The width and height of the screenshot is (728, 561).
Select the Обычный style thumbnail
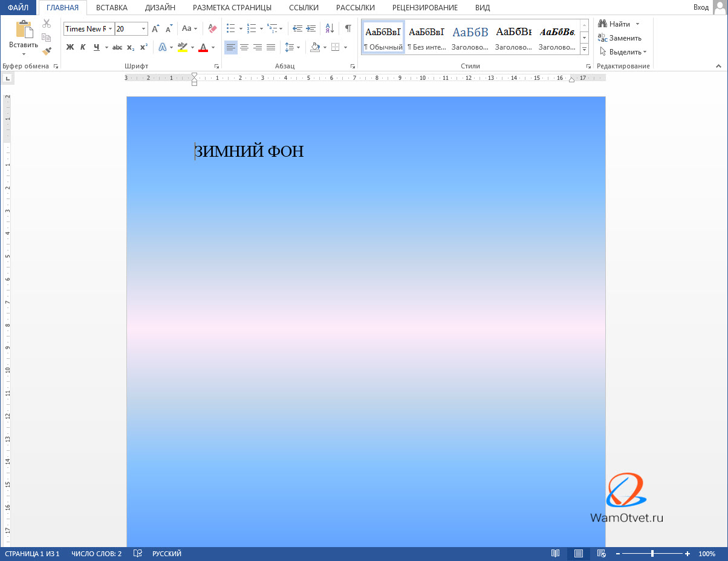tap(383, 38)
